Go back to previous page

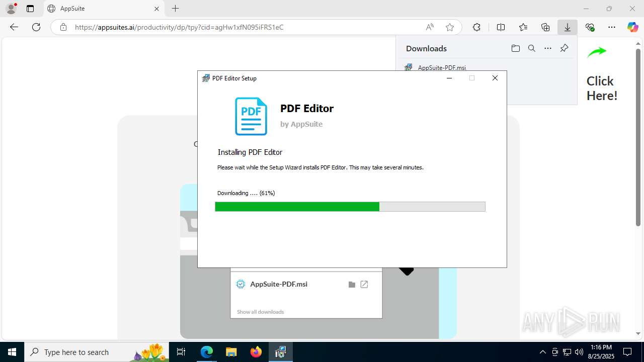[x=14, y=27]
